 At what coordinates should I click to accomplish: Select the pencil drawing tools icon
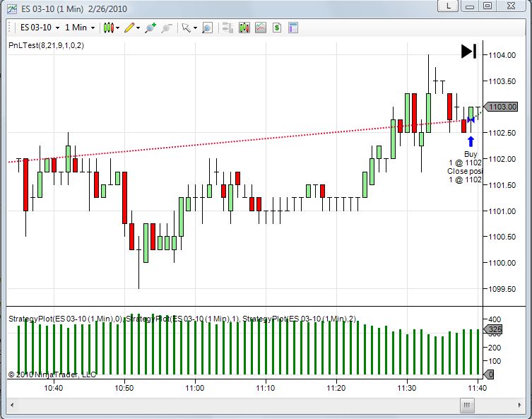click(129, 28)
